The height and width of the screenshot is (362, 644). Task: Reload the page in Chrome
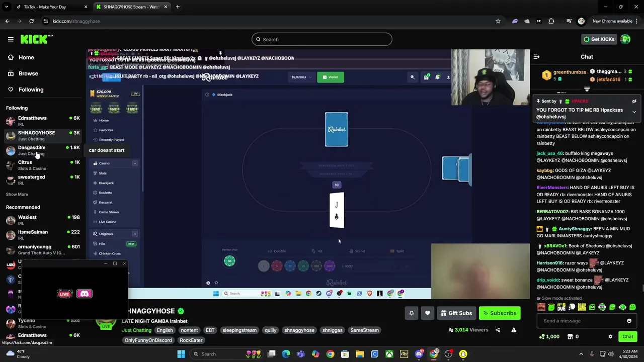point(31,21)
